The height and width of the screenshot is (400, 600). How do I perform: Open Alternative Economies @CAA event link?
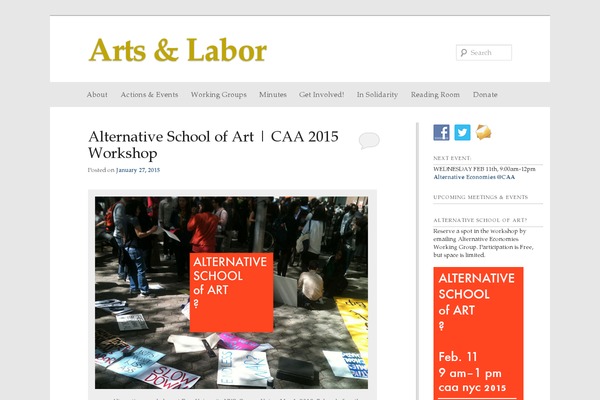pyautogui.click(x=474, y=177)
